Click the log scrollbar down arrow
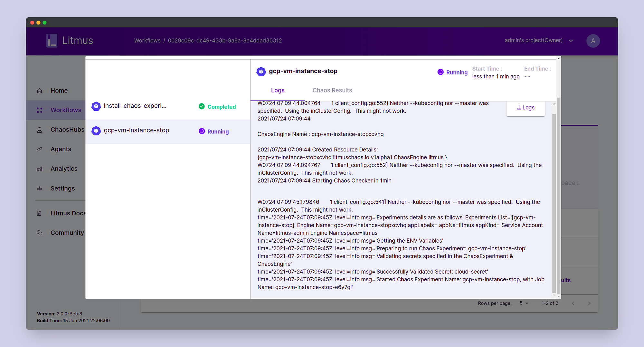This screenshot has height=347, width=644. [x=554, y=295]
